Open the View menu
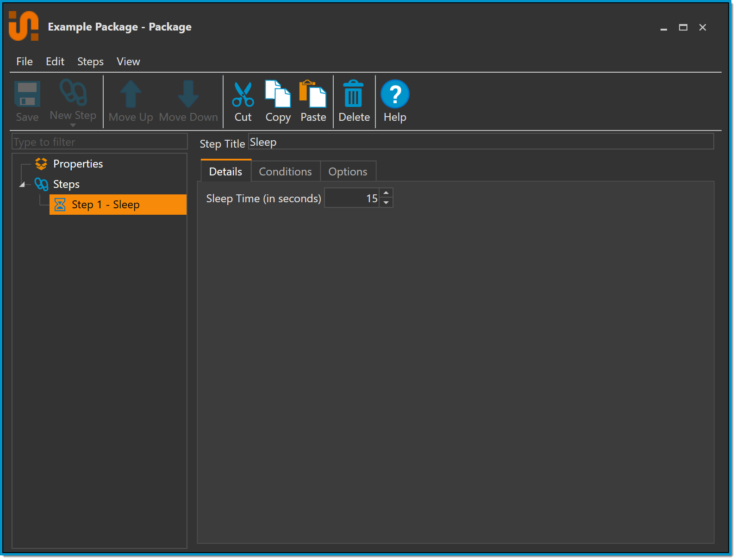The width and height of the screenshot is (736, 560). tap(128, 62)
